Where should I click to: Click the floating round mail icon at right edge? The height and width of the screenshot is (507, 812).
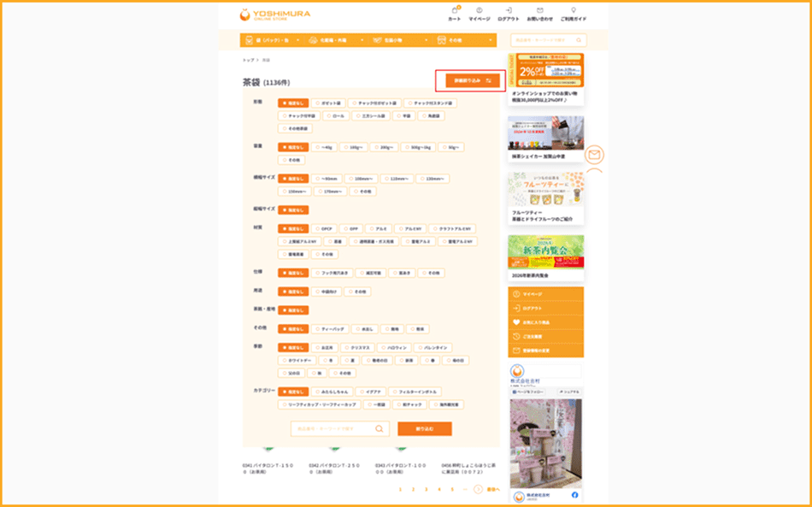595,155
